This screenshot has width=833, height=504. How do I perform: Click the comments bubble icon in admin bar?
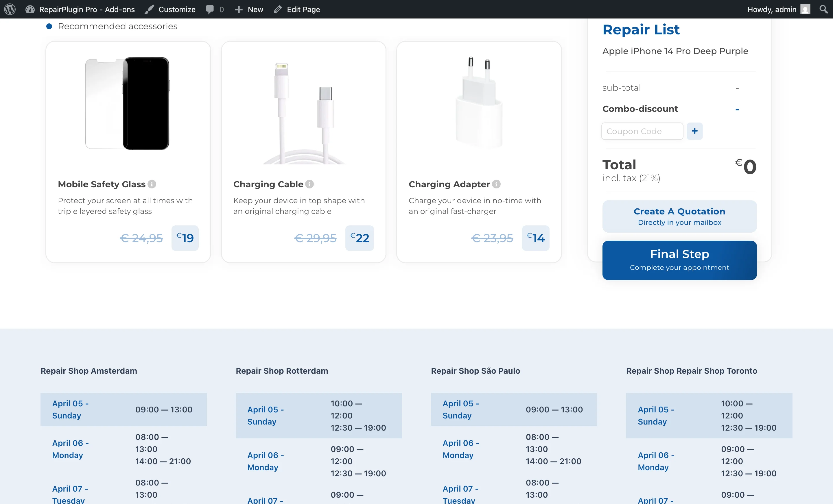point(210,9)
